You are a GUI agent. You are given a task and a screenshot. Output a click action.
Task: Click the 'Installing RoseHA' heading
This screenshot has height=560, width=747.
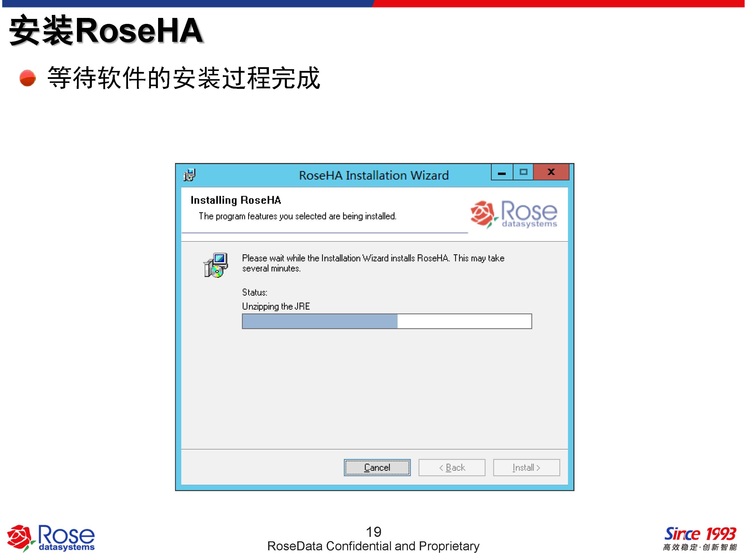pyautogui.click(x=236, y=200)
